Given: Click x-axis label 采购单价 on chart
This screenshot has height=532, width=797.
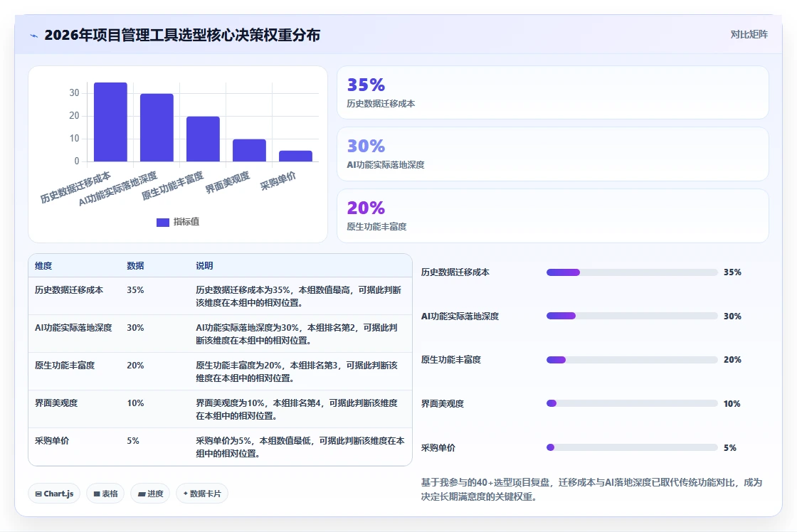Looking at the screenshot, I should click(x=278, y=181).
